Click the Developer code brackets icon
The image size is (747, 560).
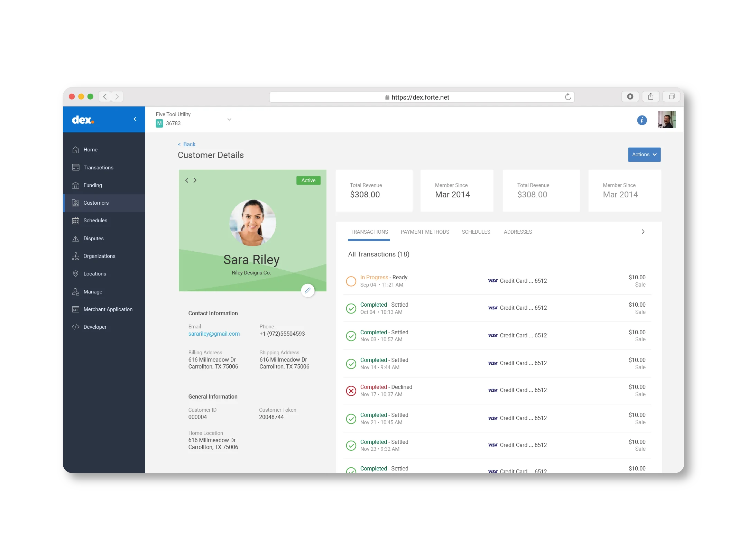pyautogui.click(x=75, y=327)
